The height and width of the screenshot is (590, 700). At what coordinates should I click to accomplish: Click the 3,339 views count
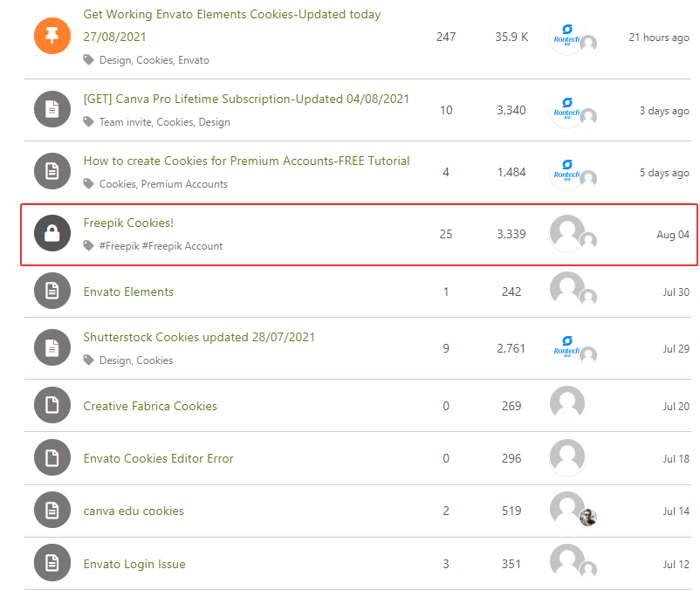[511, 234]
